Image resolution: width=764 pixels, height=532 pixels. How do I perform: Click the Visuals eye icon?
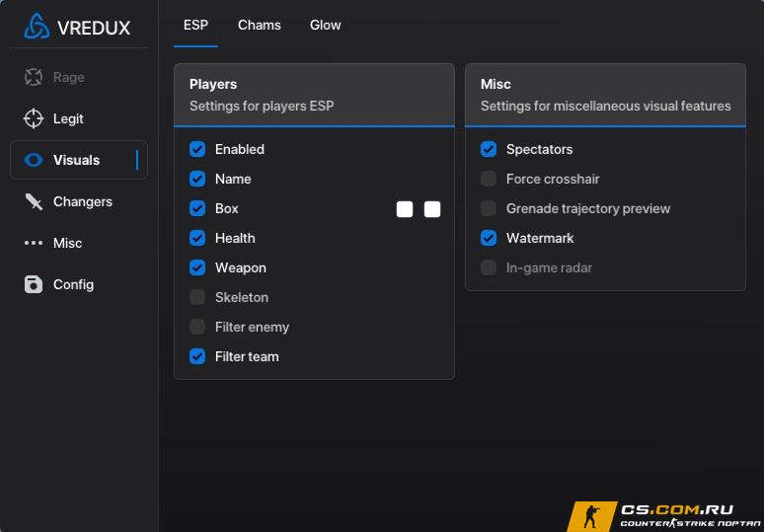(x=34, y=160)
